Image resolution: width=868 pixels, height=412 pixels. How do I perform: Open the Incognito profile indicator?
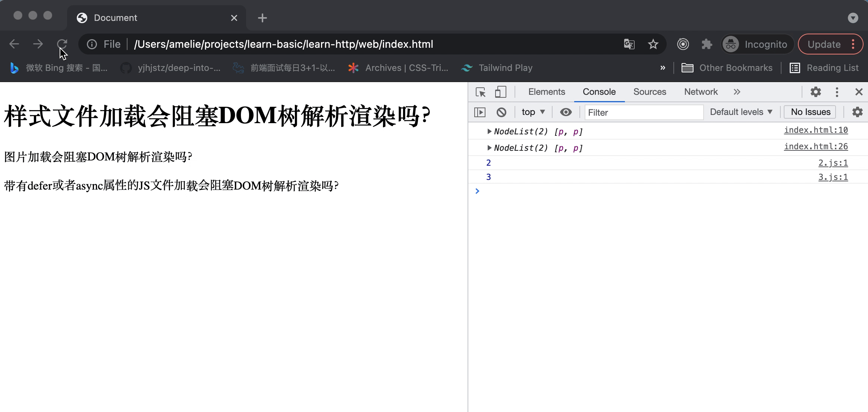[758, 44]
